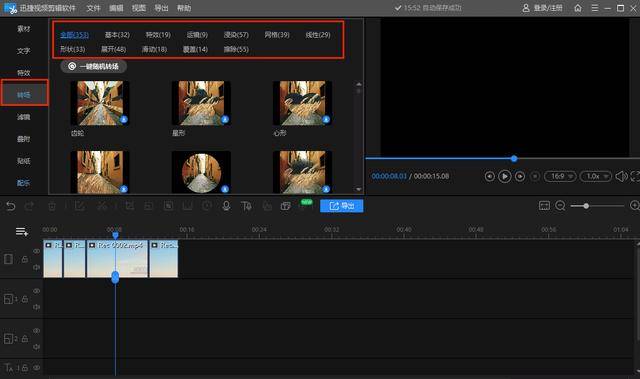Click the timeline zoom slider handle

point(586,206)
